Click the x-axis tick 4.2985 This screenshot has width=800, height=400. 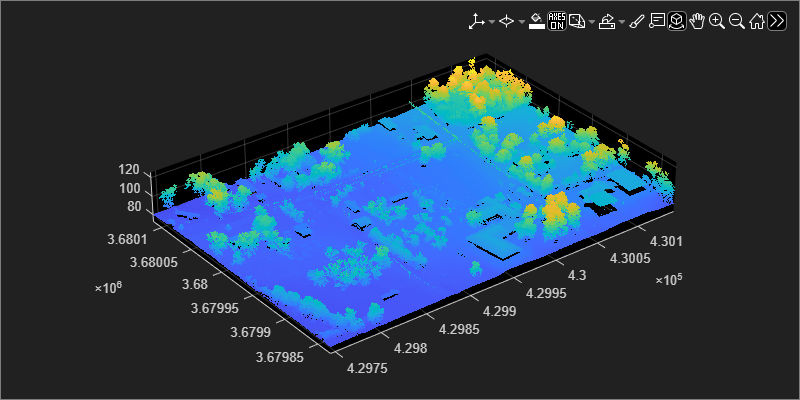tap(460, 329)
